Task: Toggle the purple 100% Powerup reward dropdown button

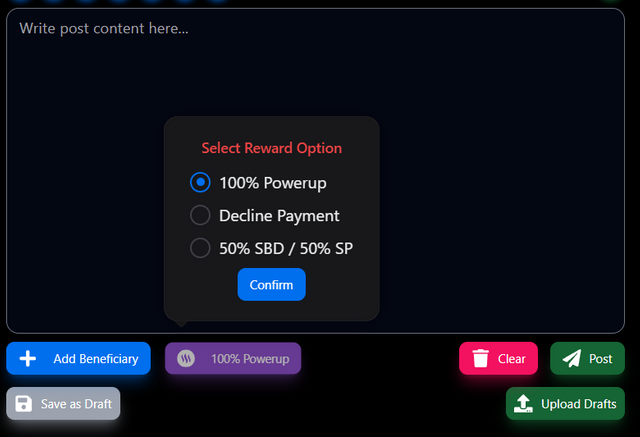Action: click(x=233, y=359)
